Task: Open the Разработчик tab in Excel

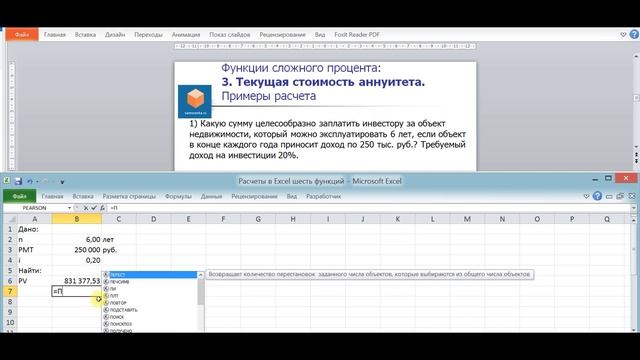Action: pos(324,196)
